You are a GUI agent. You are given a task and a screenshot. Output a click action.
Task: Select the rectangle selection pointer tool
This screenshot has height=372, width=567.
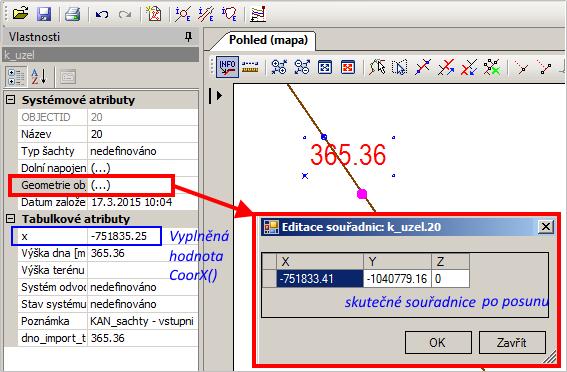click(x=400, y=67)
